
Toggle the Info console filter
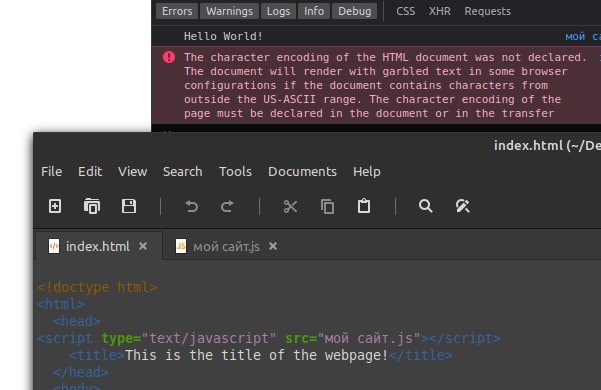click(314, 11)
